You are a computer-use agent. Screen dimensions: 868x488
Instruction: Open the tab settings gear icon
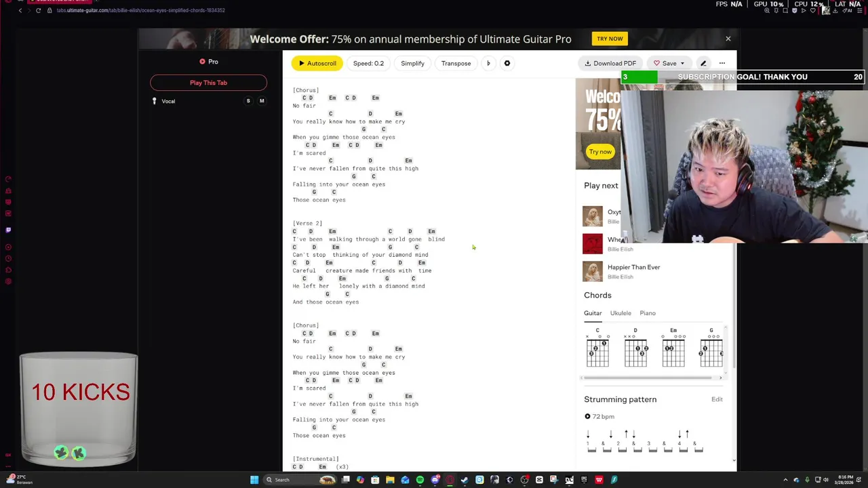point(507,63)
